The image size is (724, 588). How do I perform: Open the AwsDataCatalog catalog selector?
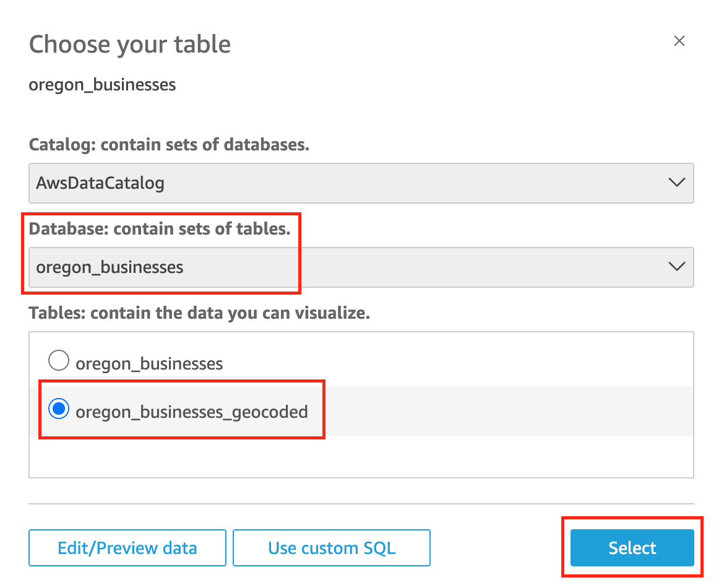point(361,183)
